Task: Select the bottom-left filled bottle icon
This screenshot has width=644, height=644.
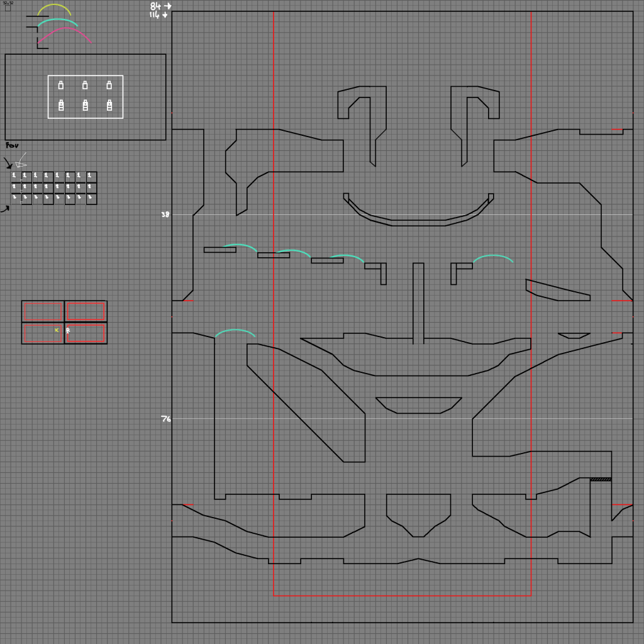Action: pos(61,106)
